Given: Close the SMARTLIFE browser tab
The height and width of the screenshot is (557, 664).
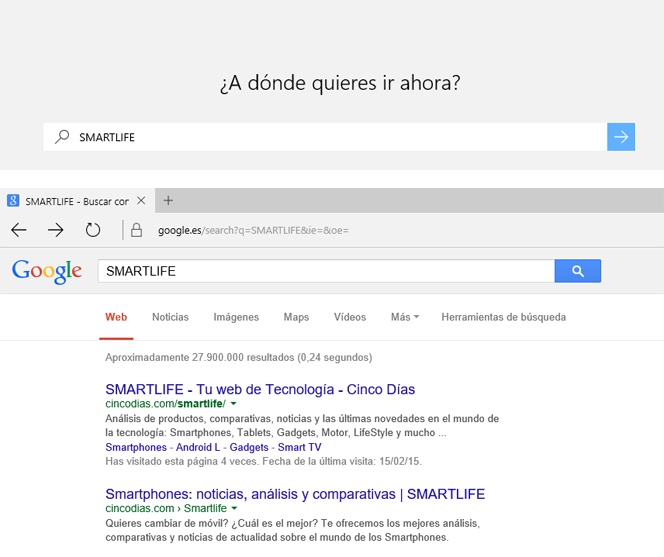Looking at the screenshot, I should tap(141, 200).
